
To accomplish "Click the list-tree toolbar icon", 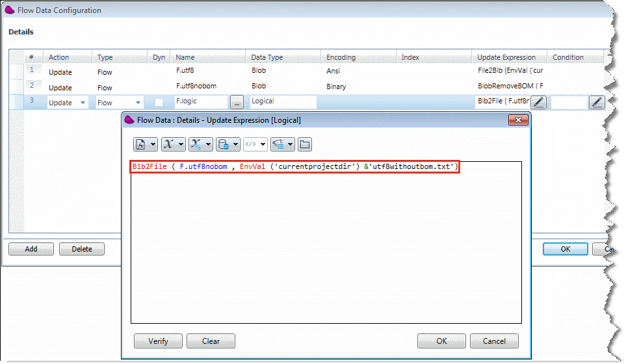I will click(279, 144).
